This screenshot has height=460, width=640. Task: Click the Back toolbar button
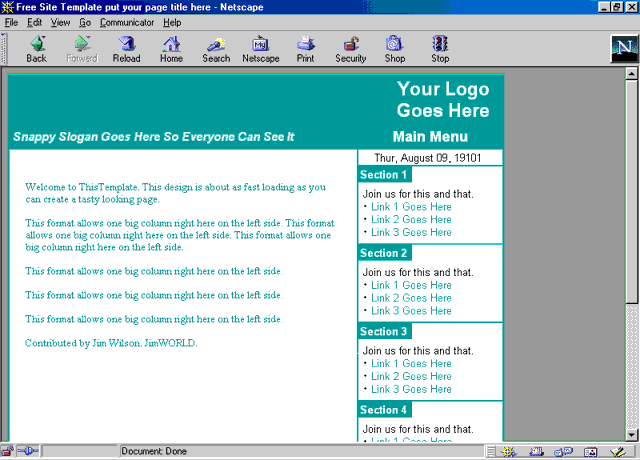click(36, 49)
